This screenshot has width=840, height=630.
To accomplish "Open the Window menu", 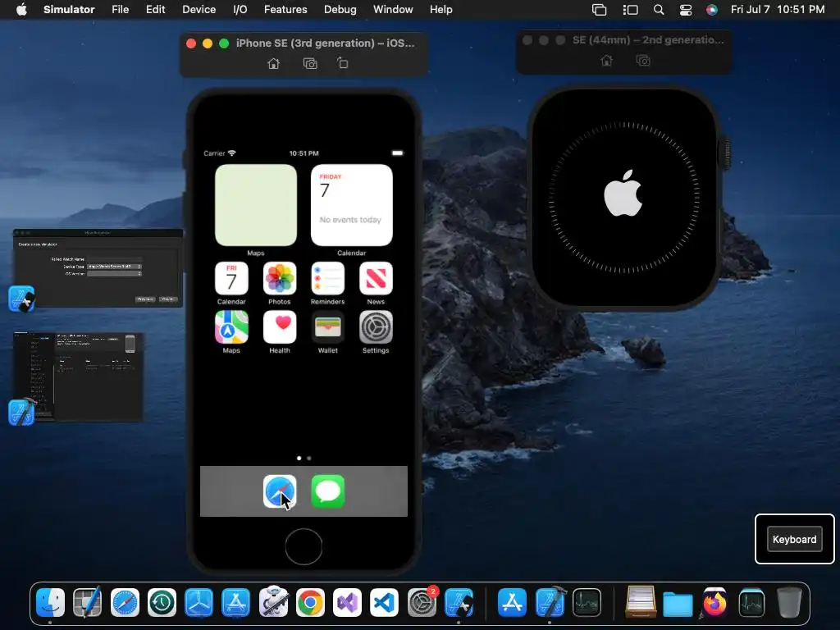I will (x=393, y=10).
